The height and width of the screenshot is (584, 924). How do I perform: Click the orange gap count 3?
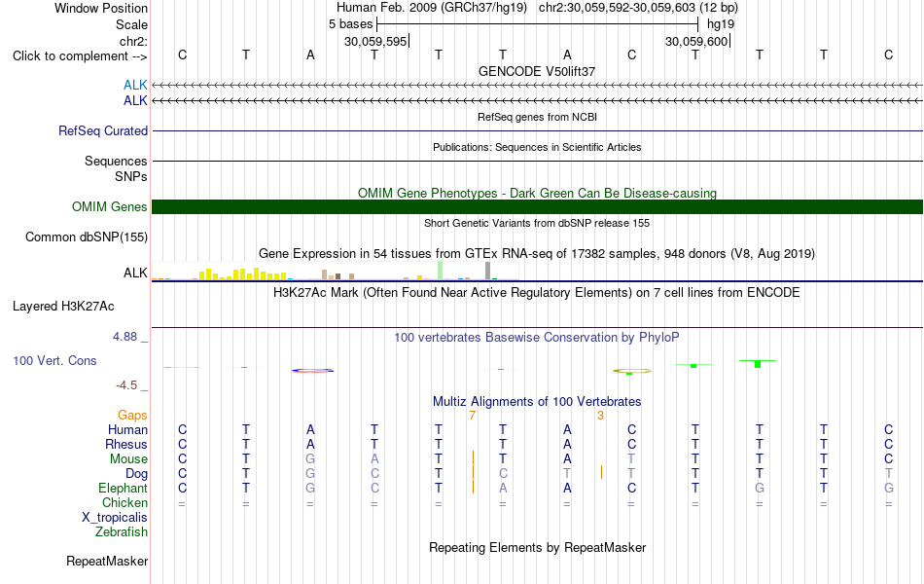pos(600,416)
